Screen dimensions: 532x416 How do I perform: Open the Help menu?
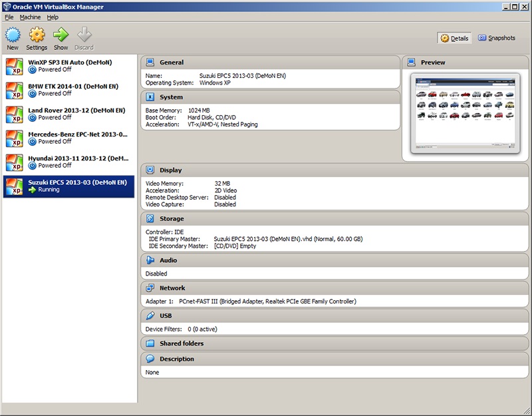click(x=53, y=17)
